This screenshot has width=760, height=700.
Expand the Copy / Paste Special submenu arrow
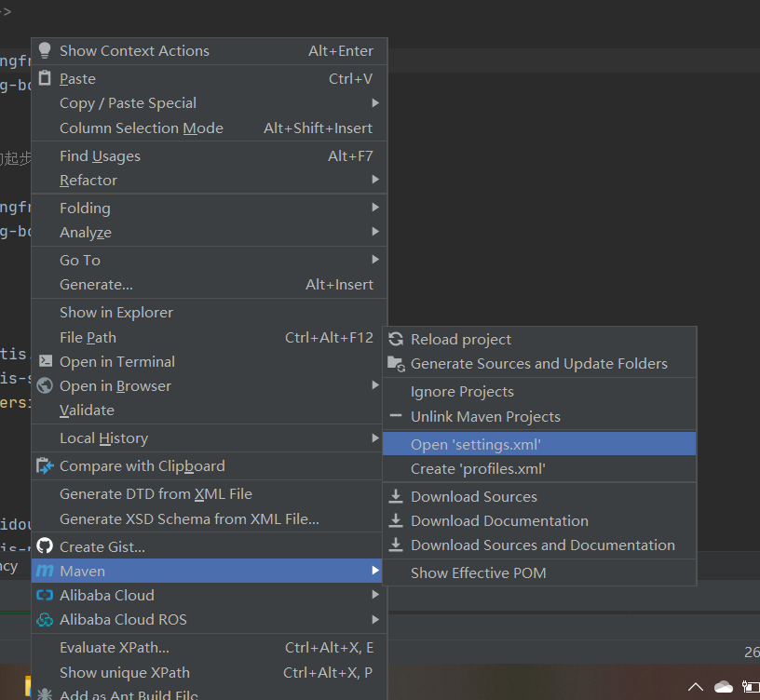tap(375, 102)
